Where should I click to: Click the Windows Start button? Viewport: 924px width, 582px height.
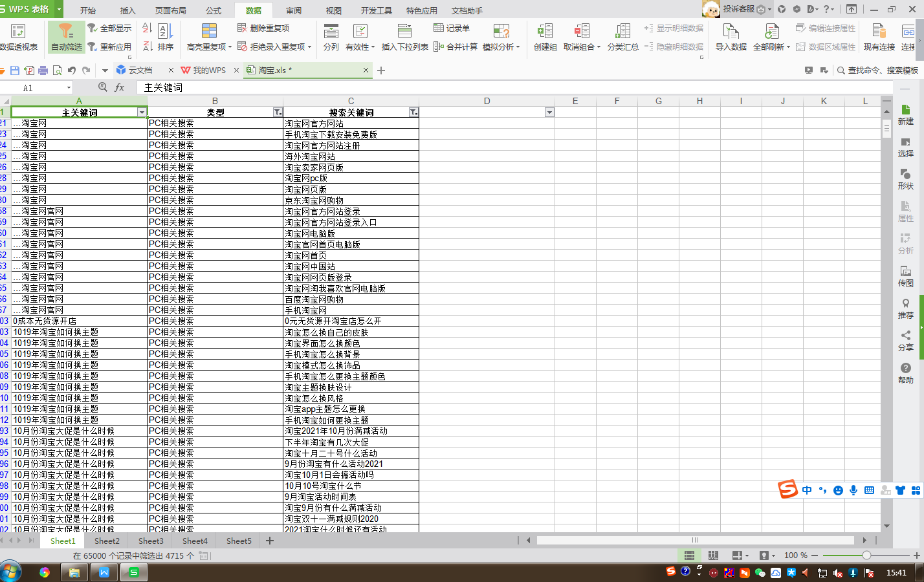tap(10, 572)
